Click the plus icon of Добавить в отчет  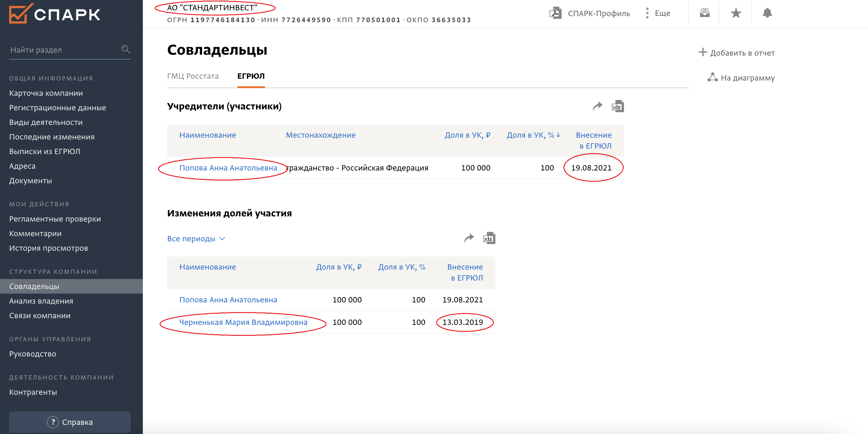pyautogui.click(x=703, y=52)
